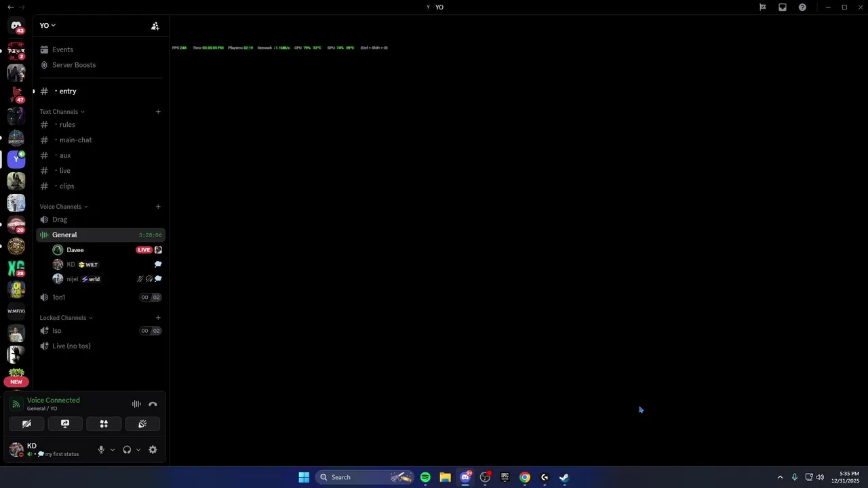This screenshot has height=488, width=868.
Task: Open the live text channel
Action: click(x=100, y=171)
